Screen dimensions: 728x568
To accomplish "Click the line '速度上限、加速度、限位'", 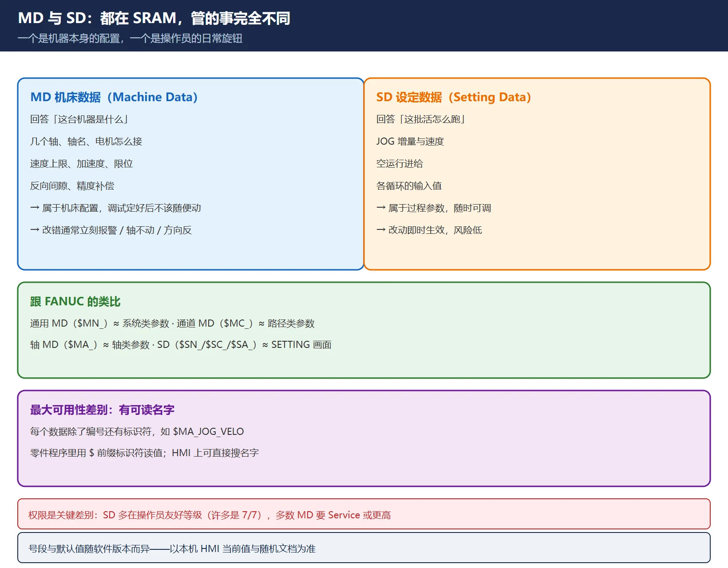I will pyautogui.click(x=82, y=164).
